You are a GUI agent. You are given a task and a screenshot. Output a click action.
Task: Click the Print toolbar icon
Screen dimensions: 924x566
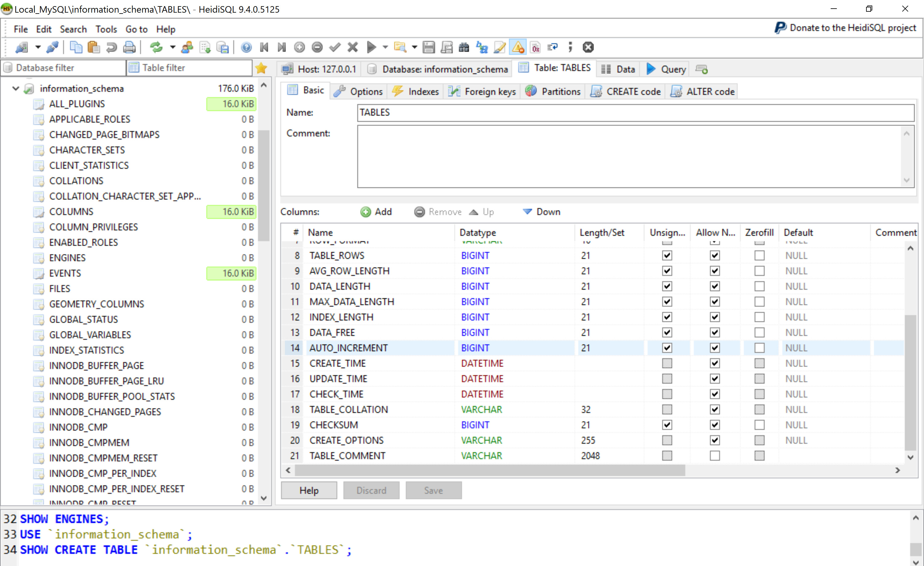129,47
